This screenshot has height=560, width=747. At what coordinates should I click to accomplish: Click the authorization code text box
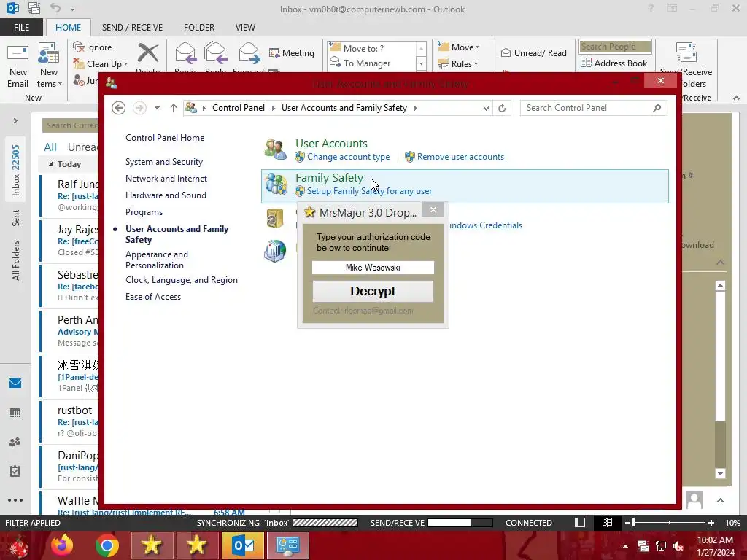(x=373, y=268)
